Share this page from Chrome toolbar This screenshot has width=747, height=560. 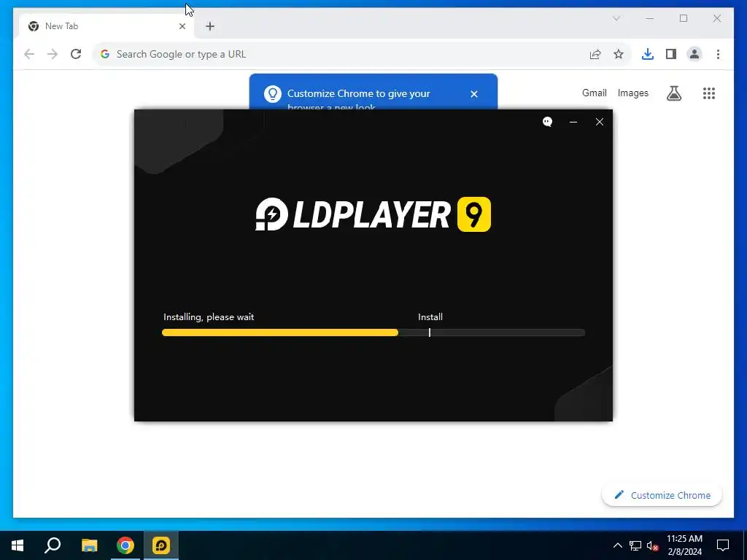click(595, 54)
